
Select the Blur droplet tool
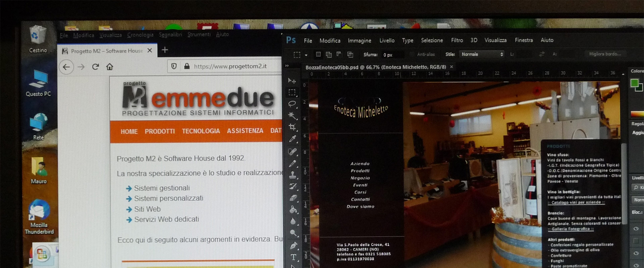point(293,221)
